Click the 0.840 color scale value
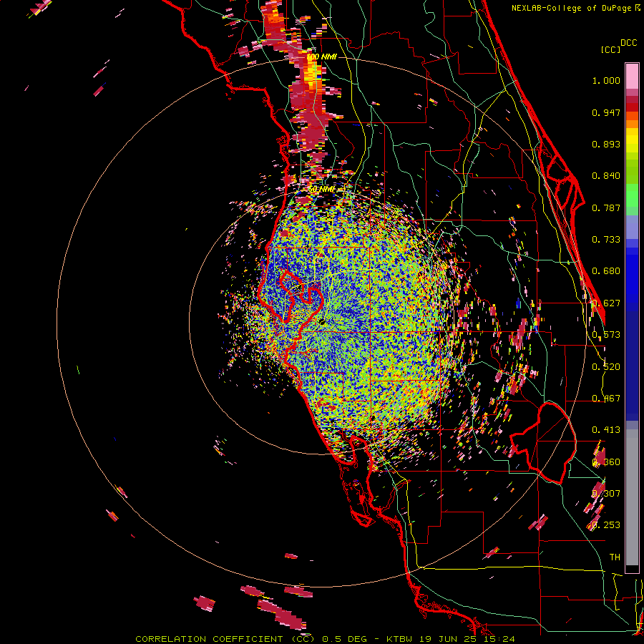 (x=606, y=176)
